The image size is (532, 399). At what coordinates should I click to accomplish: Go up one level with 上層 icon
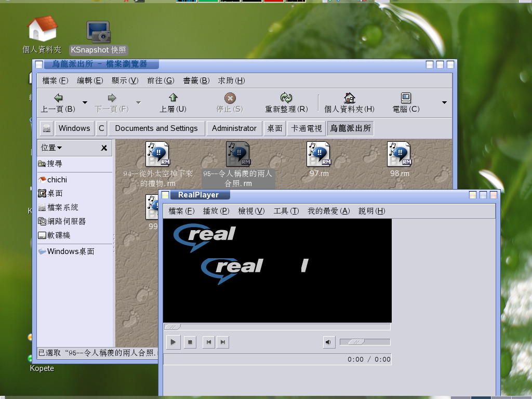(173, 98)
